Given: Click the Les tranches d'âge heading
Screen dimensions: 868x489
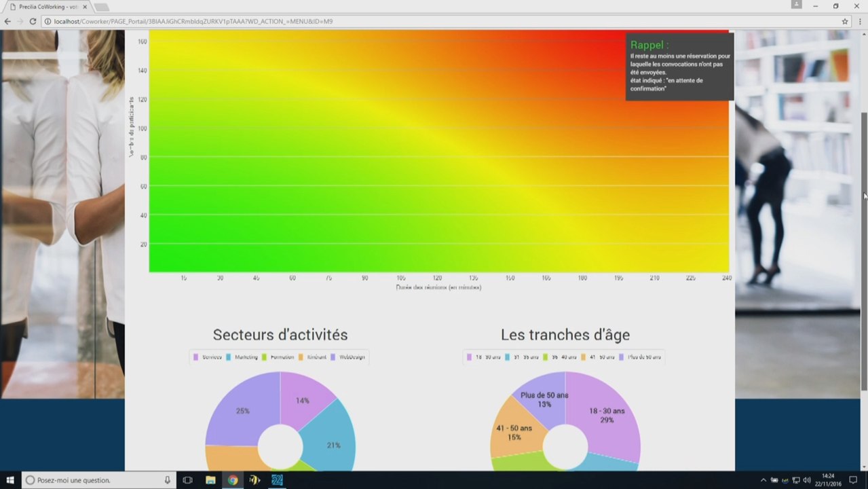Looking at the screenshot, I should click(x=565, y=335).
